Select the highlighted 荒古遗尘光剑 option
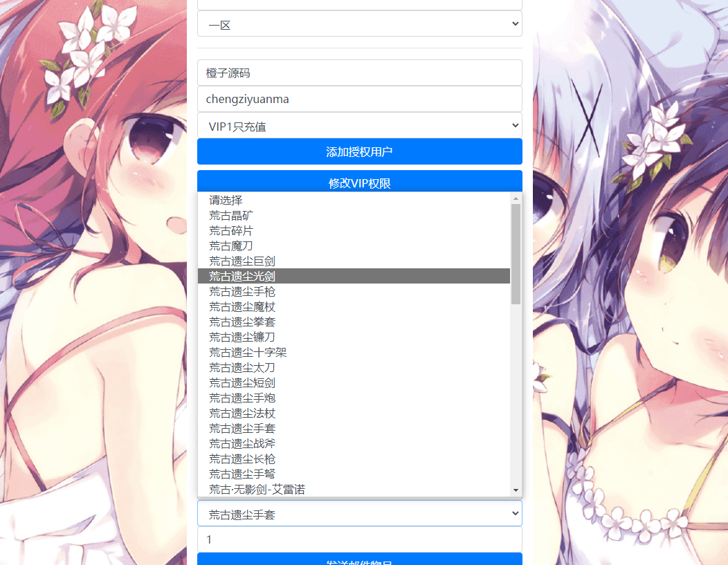The width and height of the screenshot is (728, 565). click(x=353, y=276)
